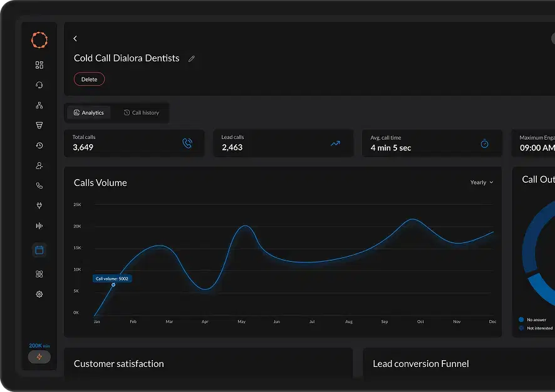555x392 pixels.
Task: Expand the Yearly dropdown on Calls Volume
Action: point(481,183)
